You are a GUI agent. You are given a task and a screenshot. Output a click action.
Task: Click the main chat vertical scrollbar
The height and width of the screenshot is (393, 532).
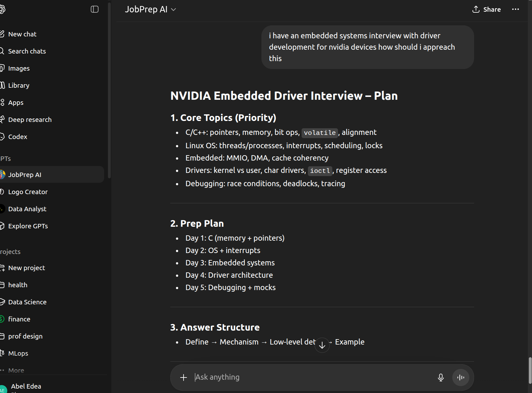tap(530, 370)
